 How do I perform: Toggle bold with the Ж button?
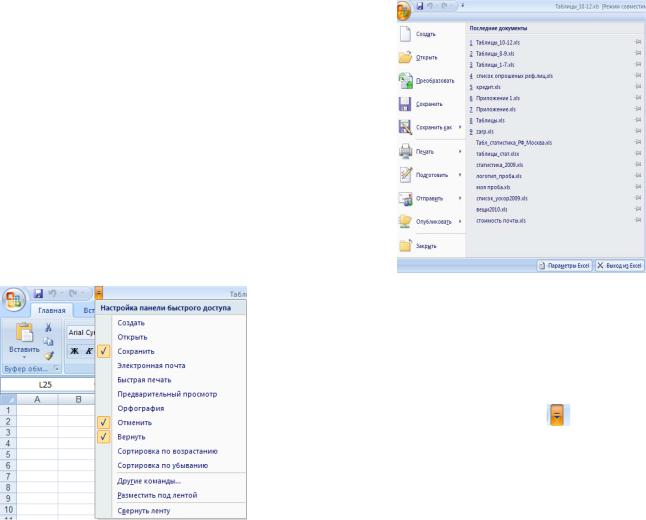pyautogui.click(x=75, y=351)
